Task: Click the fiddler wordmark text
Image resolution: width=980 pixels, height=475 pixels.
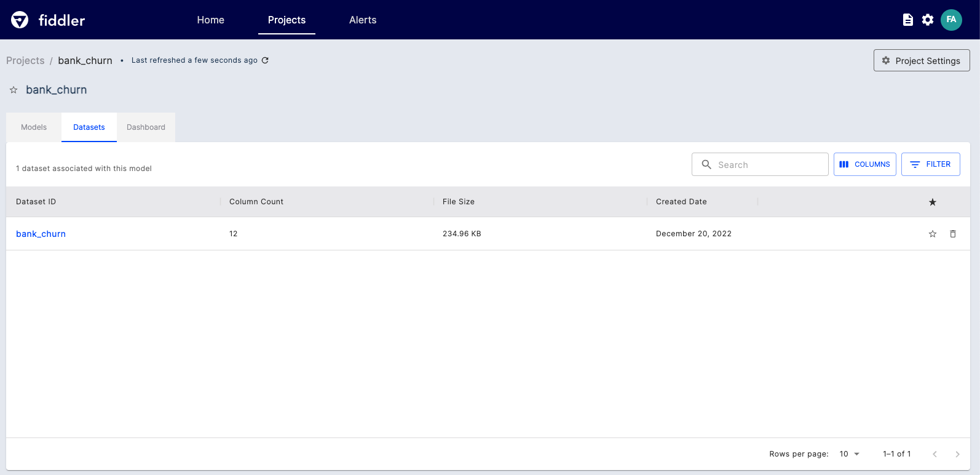Action: 61,20
